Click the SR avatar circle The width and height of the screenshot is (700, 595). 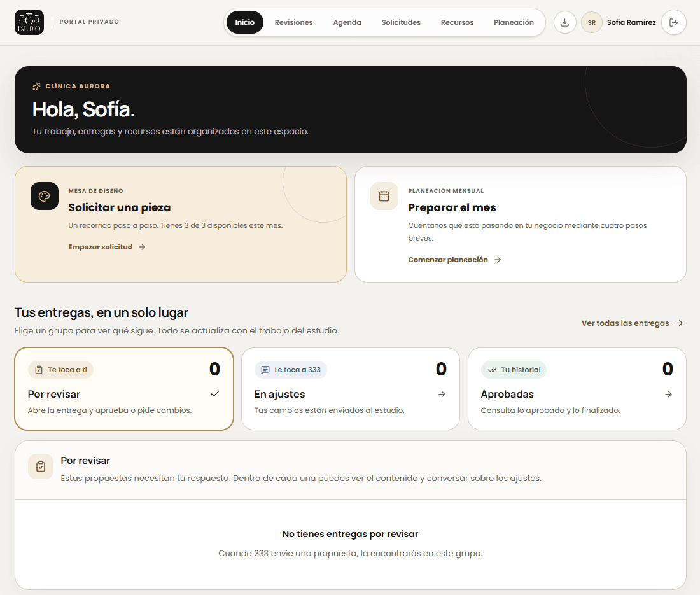(x=592, y=22)
